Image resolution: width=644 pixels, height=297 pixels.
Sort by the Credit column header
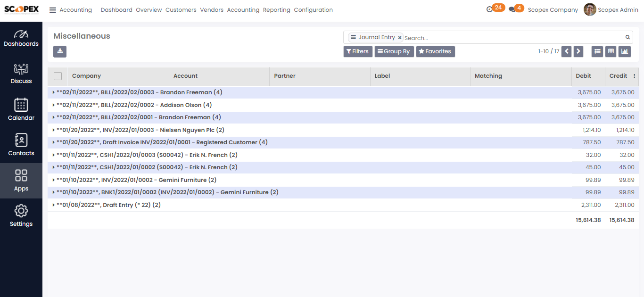[x=618, y=76]
